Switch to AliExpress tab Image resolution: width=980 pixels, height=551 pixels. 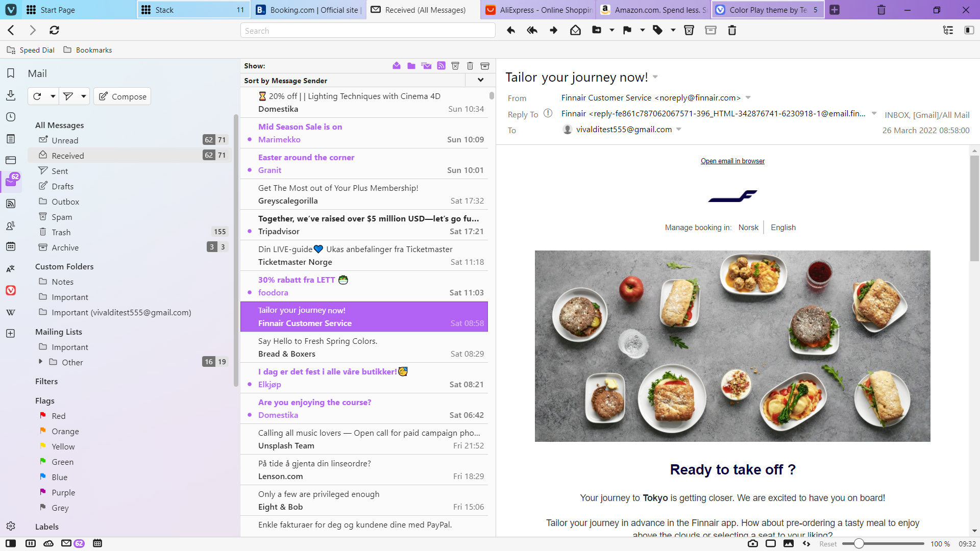(x=539, y=10)
